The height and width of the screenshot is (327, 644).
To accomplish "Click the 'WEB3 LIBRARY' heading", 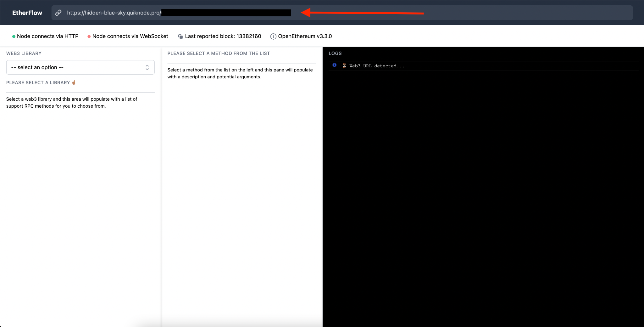I will pyautogui.click(x=24, y=54).
